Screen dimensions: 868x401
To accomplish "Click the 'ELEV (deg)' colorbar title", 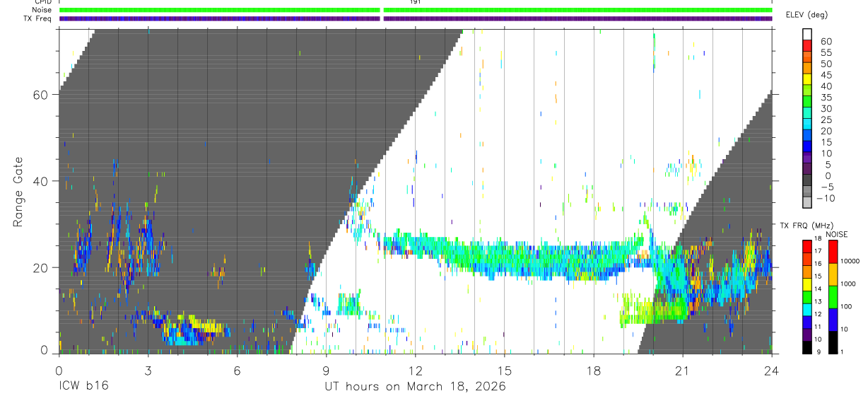I will pos(807,15).
